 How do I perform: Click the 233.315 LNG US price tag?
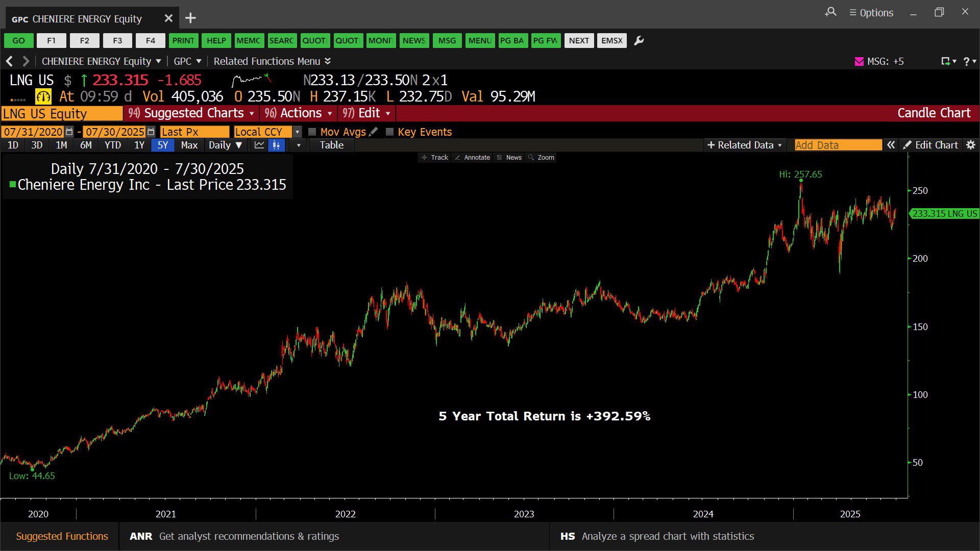(x=944, y=214)
